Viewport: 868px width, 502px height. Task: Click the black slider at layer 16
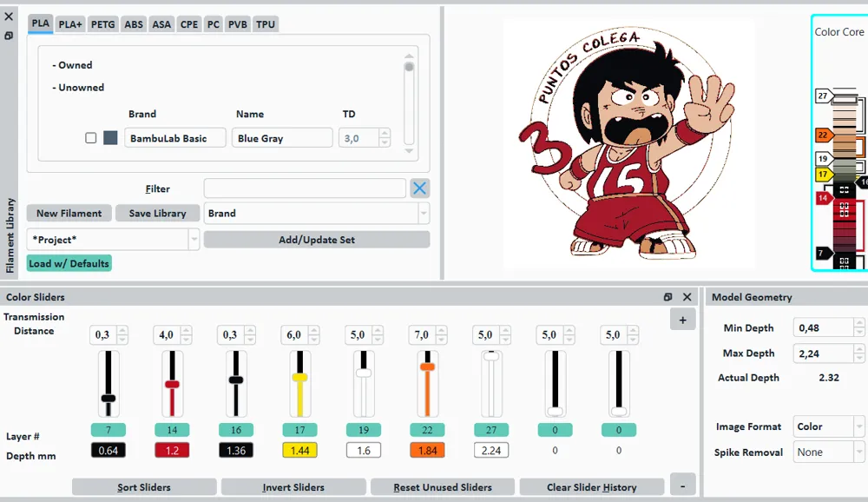(236, 380)
